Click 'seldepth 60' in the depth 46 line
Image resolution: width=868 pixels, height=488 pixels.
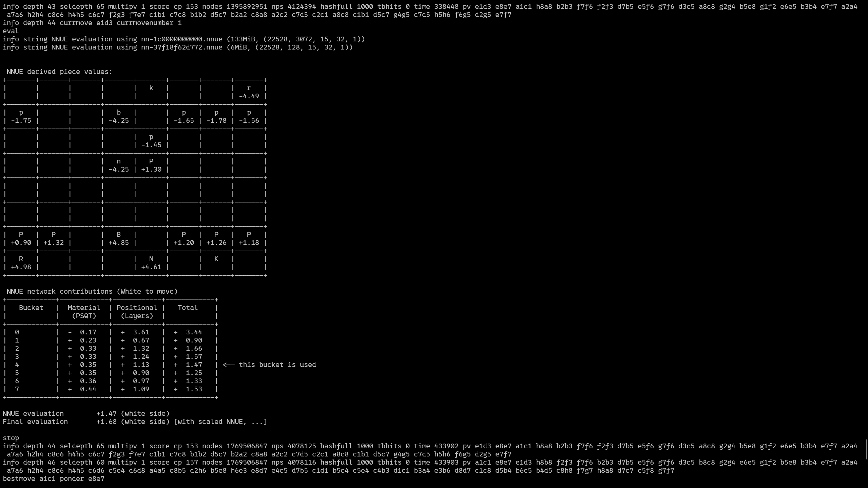82,462
